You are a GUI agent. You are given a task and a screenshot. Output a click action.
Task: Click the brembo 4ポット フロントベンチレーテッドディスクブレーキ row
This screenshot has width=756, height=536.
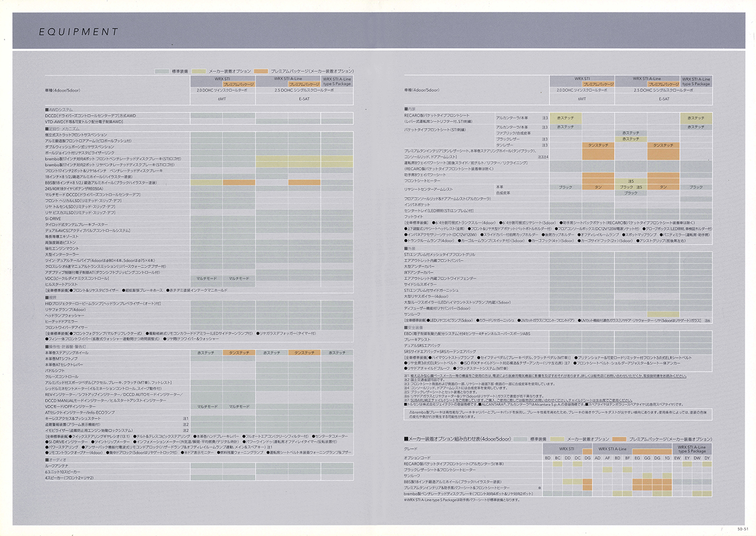199,159
